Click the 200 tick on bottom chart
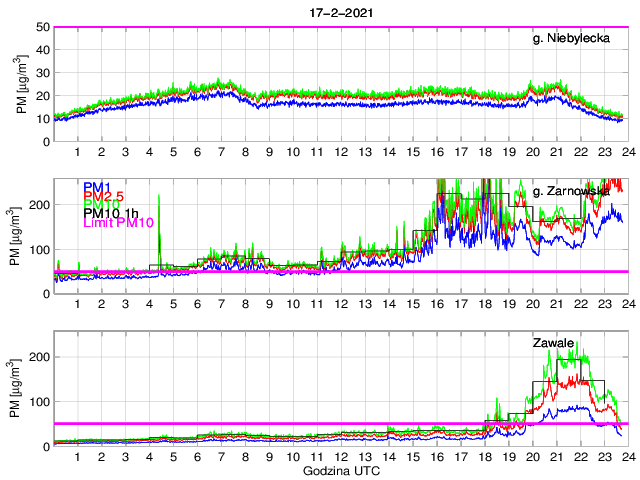This screenshot has height=480, width=640. pos(39,356)
